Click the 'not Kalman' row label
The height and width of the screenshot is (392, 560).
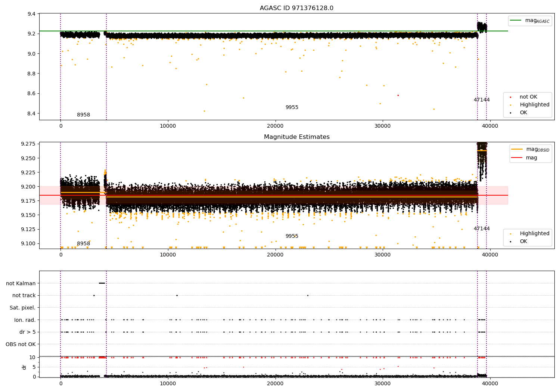(21, 283)
